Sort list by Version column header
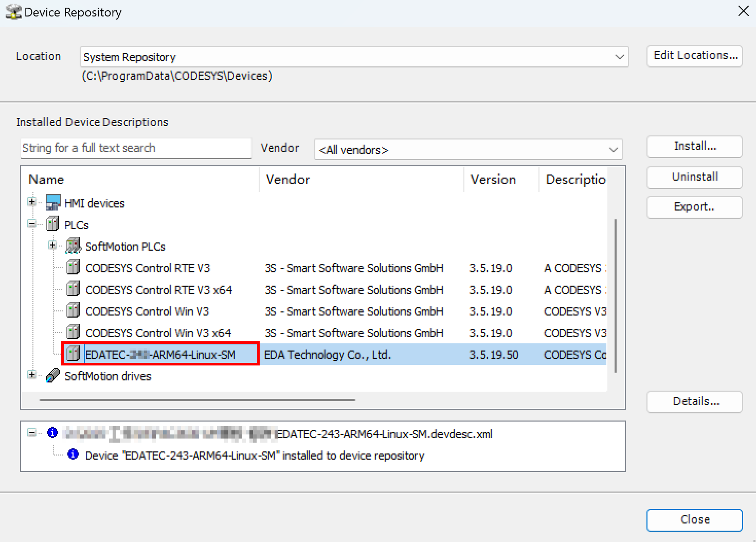The width and height of the screenshot is (756, 542). pos(493,180)
